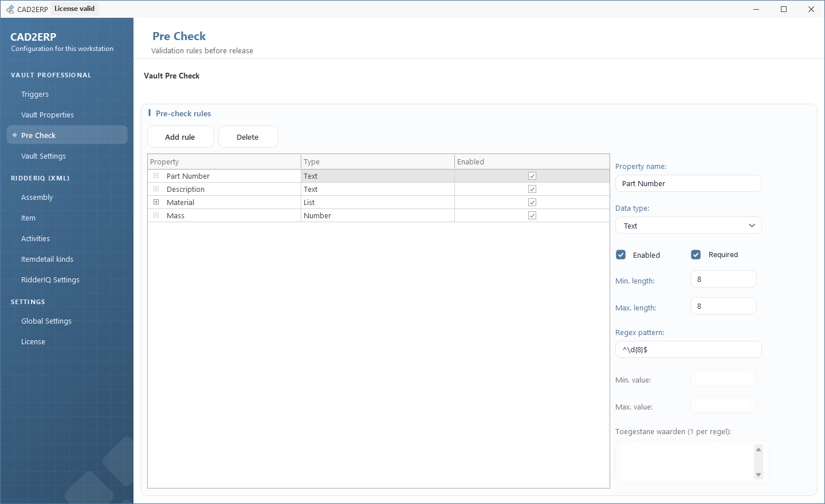Expand the Description rule row
Viewport: 825px width, 504px height.
coord(156,189)
